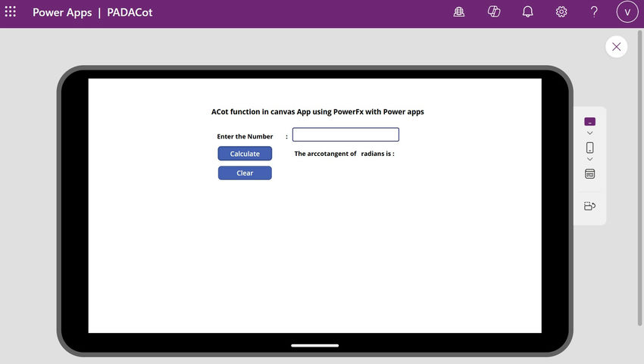Click the page vertical scrollbar
Viewport: 644px width, 364px height.
640,179
